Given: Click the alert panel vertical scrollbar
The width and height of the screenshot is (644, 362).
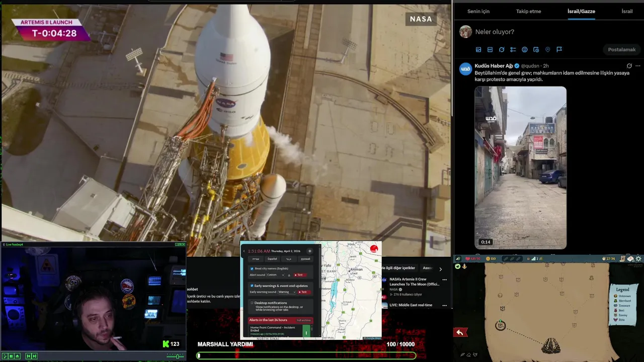Looking at the screenshot, I should tap(319, 267).
